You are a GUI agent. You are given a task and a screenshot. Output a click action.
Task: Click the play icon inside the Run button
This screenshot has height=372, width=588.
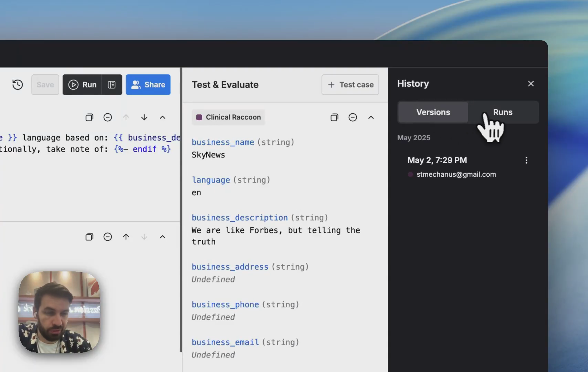click(x=73, y=84)
